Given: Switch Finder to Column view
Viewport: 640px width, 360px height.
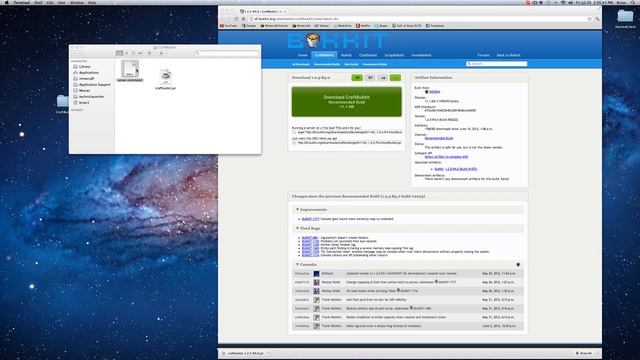Looking at the screenshot, I should click(x=133, y=53).
